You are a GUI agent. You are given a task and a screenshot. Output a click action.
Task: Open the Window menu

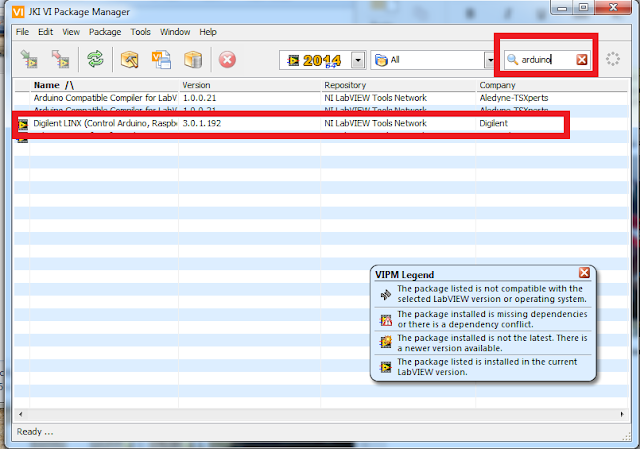pyautogui.click(x=175, y=32)
